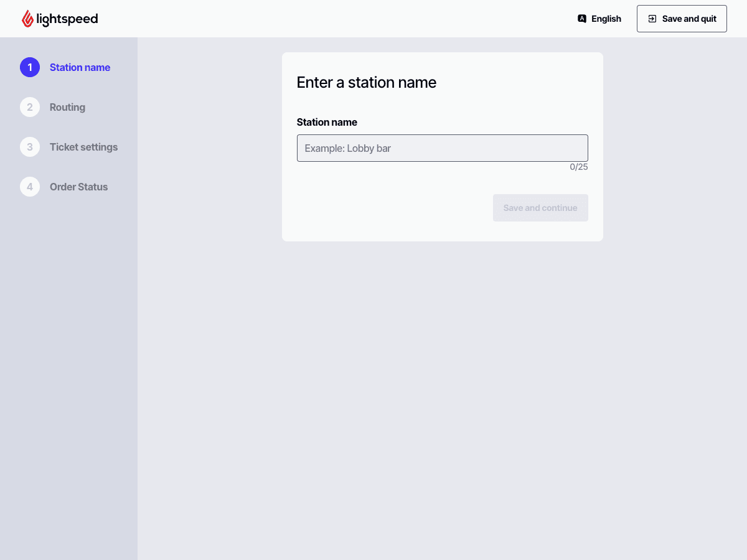Jump to the Ticket settings step
This screenshot has height=560, width=747.
(83, 147)
